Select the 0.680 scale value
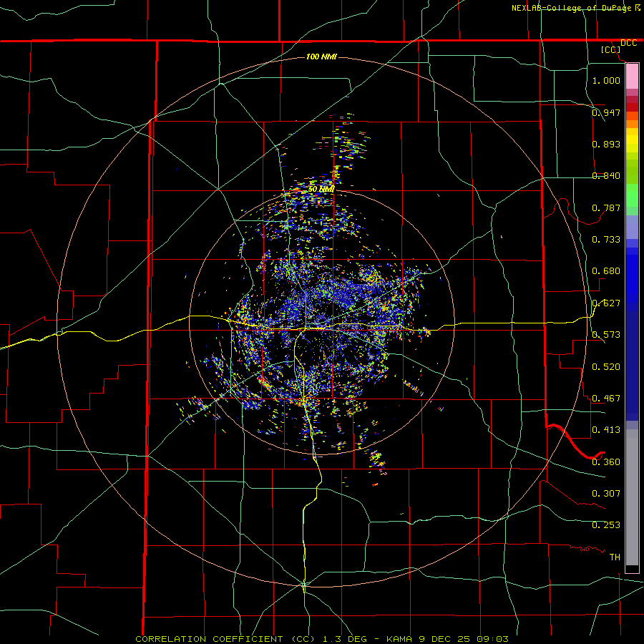This screenshot has height=644, width=644. [x=606, y=271]
